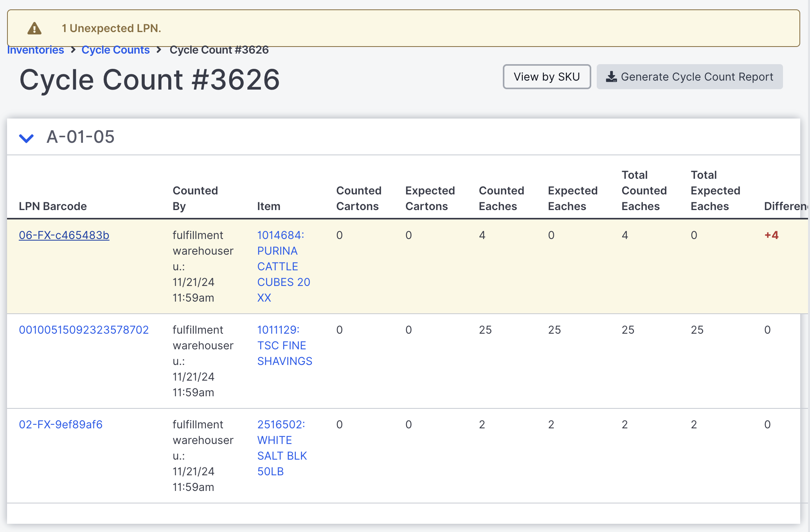The width and height of the screenshot is (810, 532).
Task: Navigate to Inventories via breadcrumb
Action: pos(36,50)
